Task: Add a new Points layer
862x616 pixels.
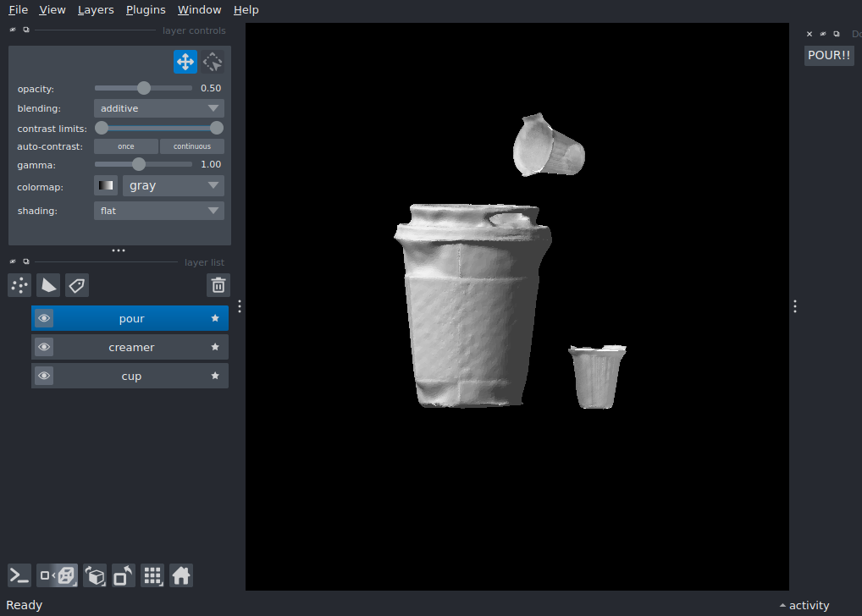Action: (19, 285)
